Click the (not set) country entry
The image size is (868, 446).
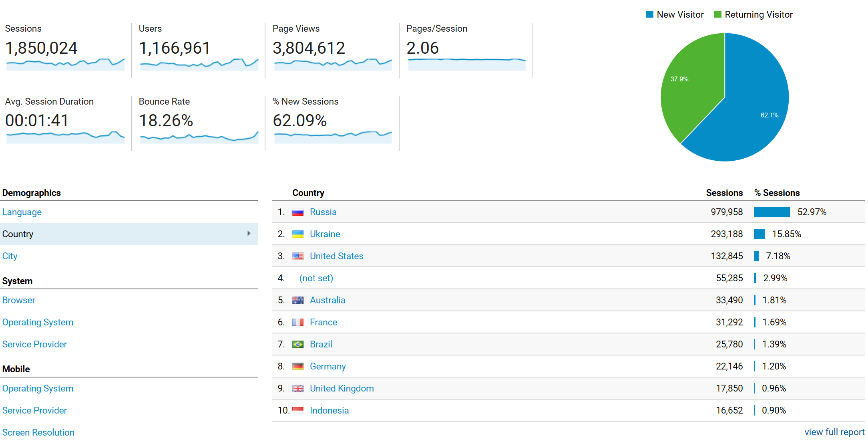[316, 278]
